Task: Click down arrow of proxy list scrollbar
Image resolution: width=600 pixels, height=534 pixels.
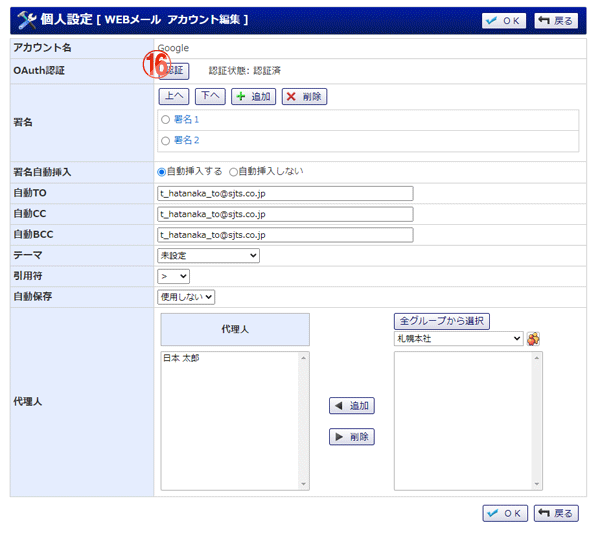Action: point(303,484)
